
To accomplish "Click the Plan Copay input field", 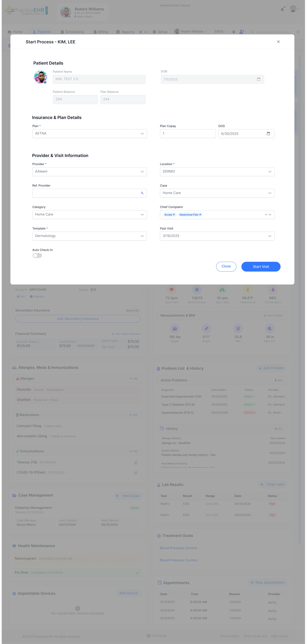I will pyautogui.click(x=188, y=134).
